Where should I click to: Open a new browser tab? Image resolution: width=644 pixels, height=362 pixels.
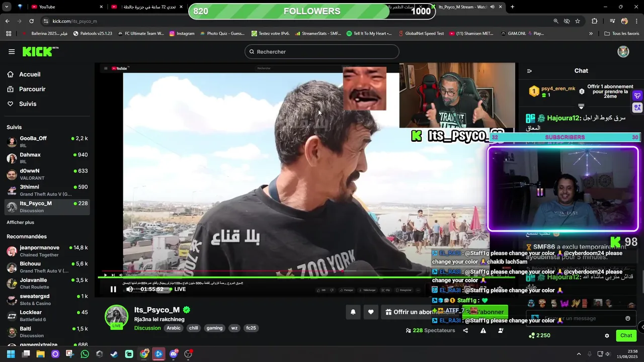(x=512, y=7)
